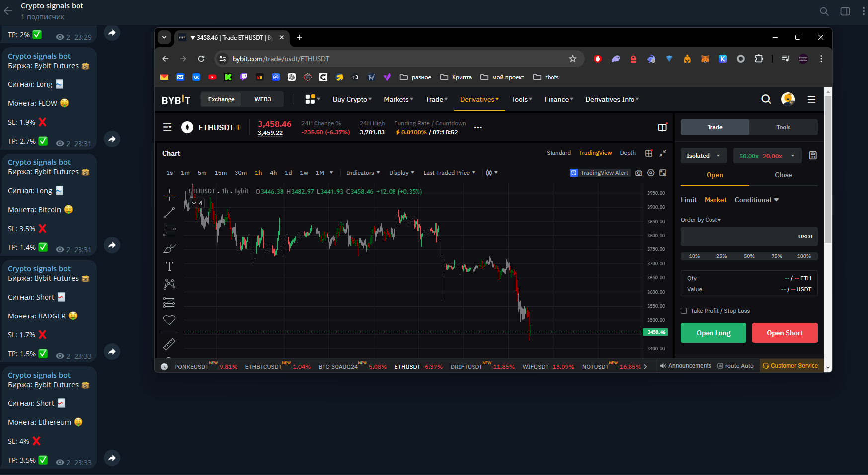Expand the Isolated margin mode dropdown
Screen dimensions: 868x475
(704, 156)
